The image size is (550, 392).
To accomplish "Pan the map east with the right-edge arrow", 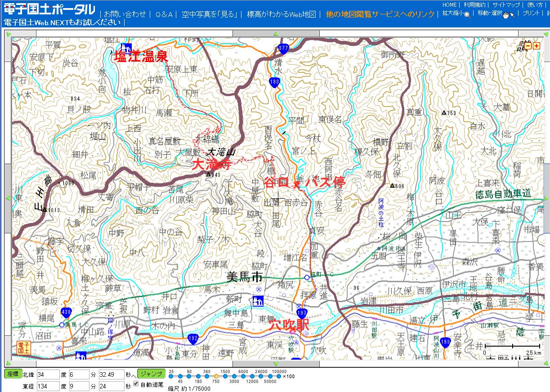I will (x=546, y=198).
